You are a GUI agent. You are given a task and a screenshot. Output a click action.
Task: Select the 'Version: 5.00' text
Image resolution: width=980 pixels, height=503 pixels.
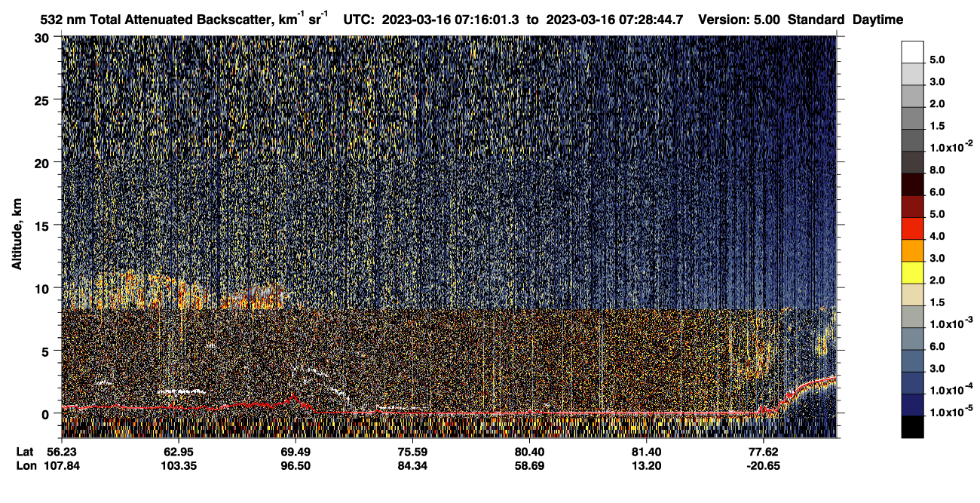coord(740,20)
